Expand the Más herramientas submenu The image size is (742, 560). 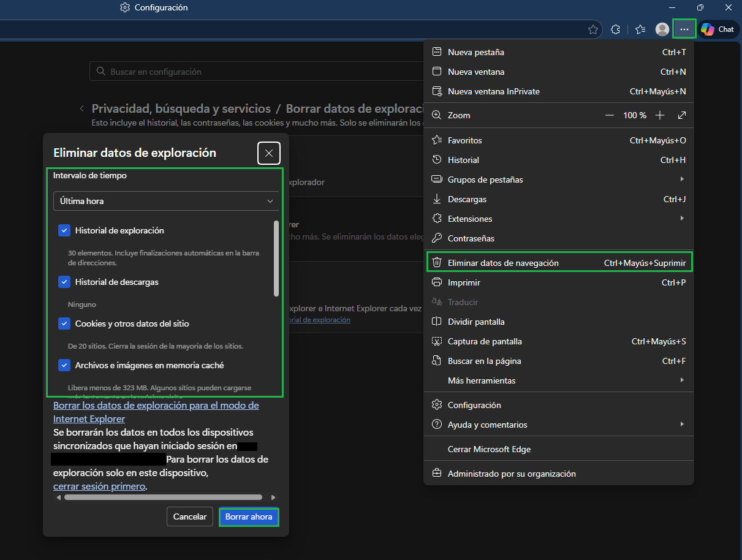click(559, 380)
